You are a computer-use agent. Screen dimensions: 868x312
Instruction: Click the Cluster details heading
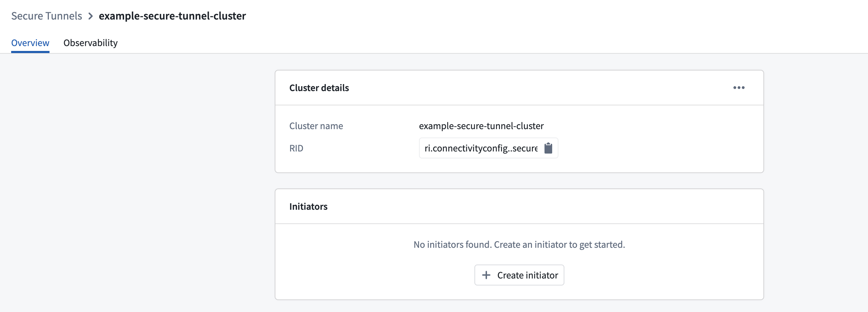click(319, 88)
